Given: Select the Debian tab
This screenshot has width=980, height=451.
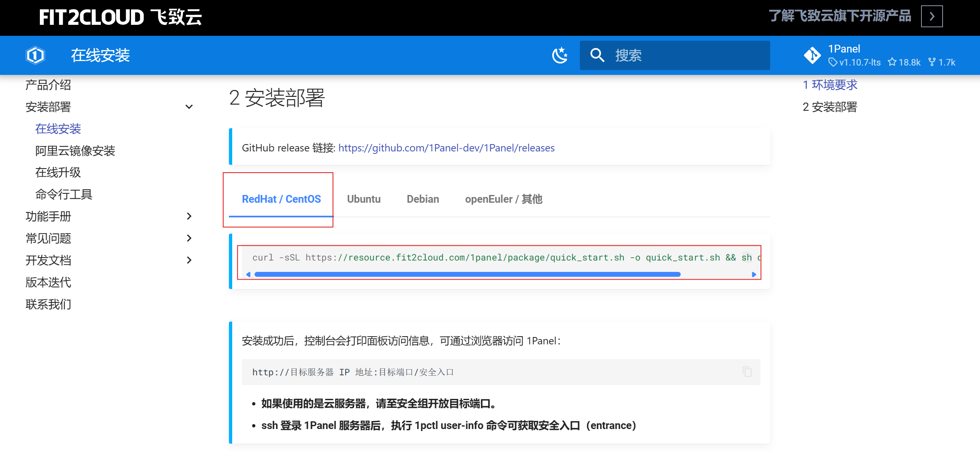Looking at the screenshot, I should coord(422,199).
